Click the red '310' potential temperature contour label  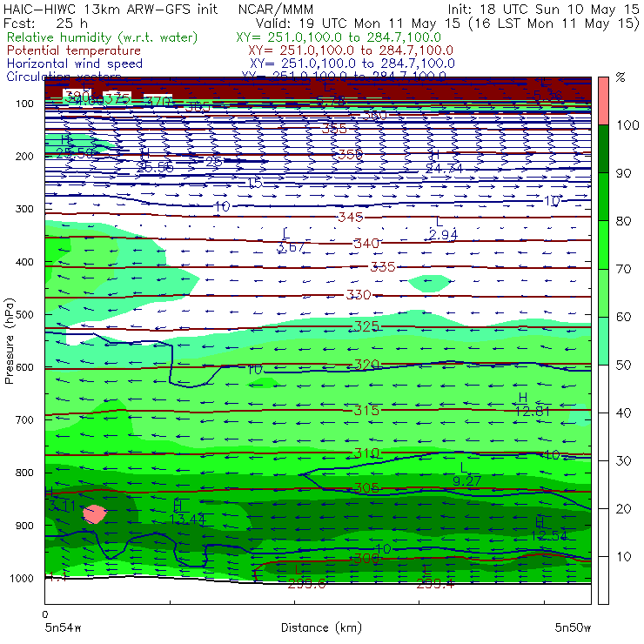pos(366,453)
